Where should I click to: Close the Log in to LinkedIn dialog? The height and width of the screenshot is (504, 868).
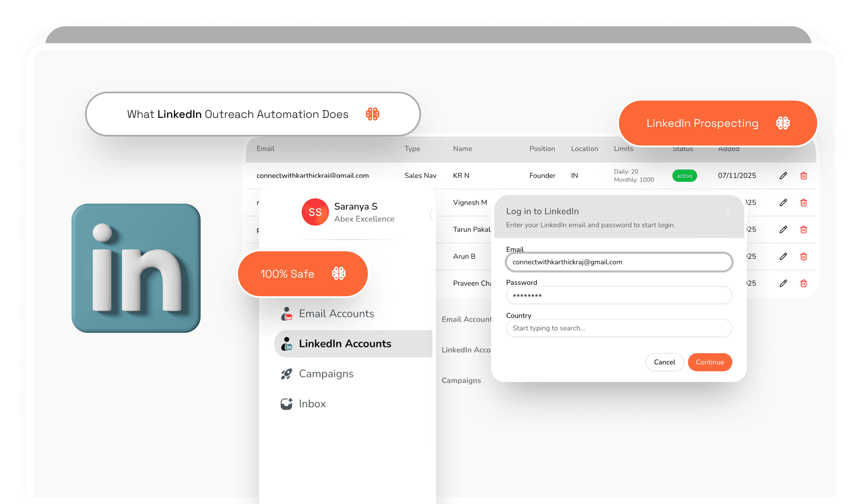click(x=728, y=211)
